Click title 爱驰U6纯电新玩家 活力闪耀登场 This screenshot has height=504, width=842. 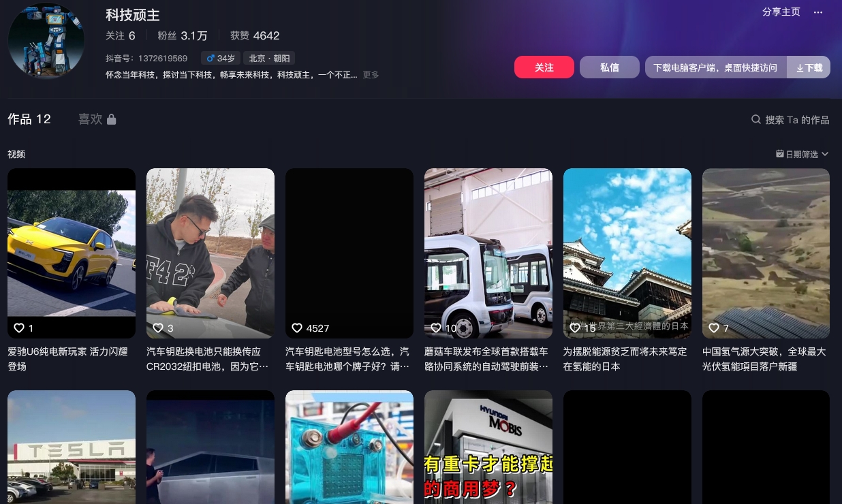coord(68,359)
